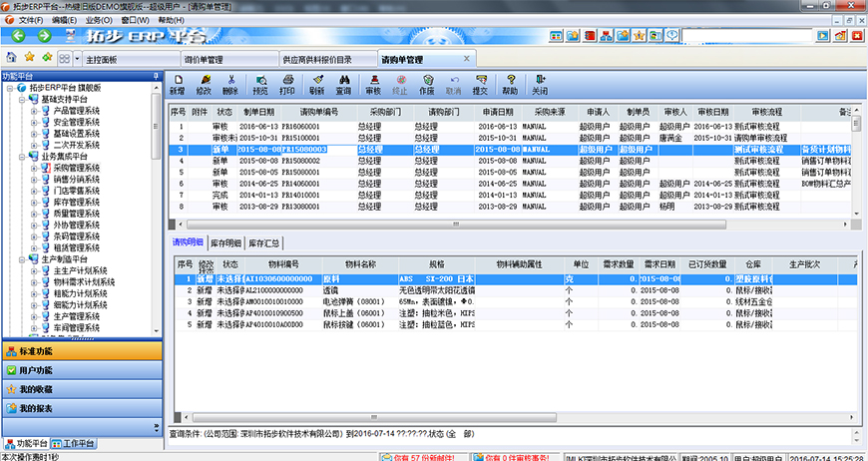868x461 pixels.
Task: Open 预览 (Preview) from the toolbar
Action: (259, 84)
